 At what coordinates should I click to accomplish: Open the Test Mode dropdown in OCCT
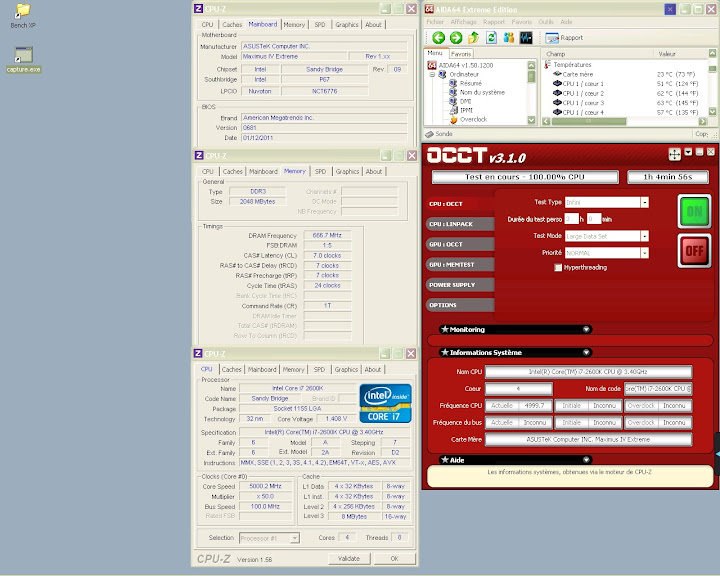tap(645, 236)
